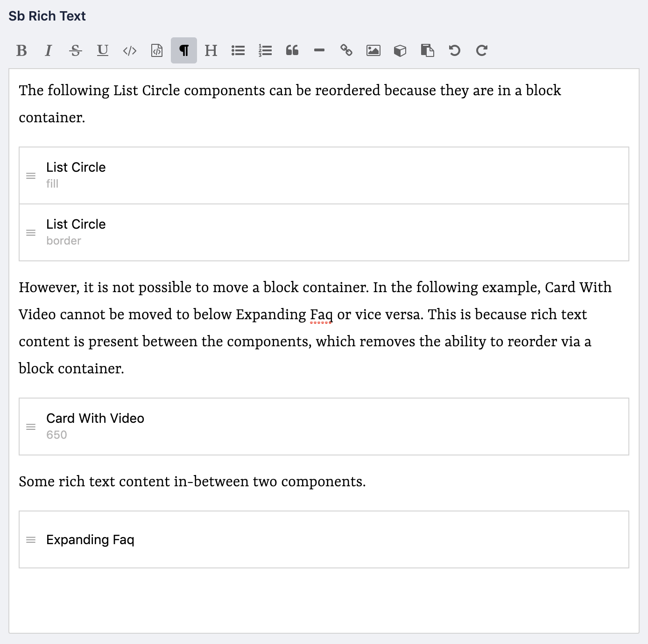Grab the List Circle fill drag handle
The width and height of the screenshot is (648, 644).
[x=30, y=175]
